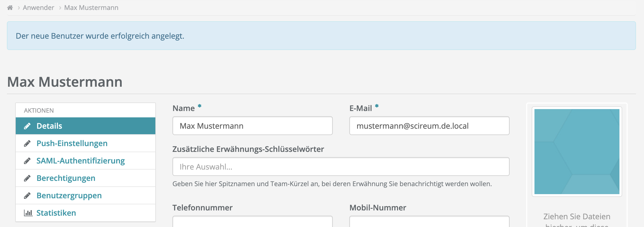Click the empty Mobil-Nummer input box

[429, 221]
